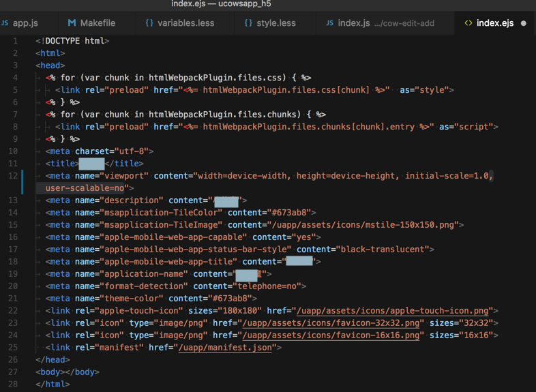This screenshot has width=536, height=392.
Task: Click unsaved dot on index.ejs tab
Action: pyautogui.click(x=524, y=23)
